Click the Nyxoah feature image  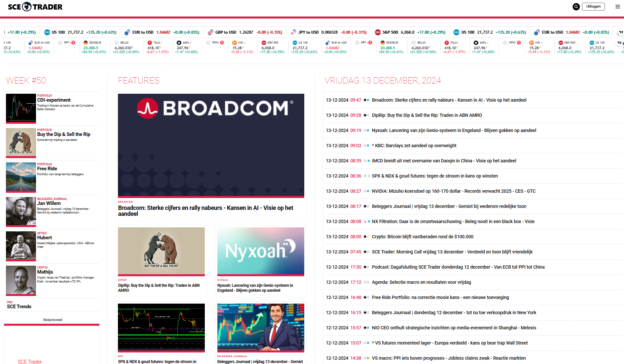[261, 251]
